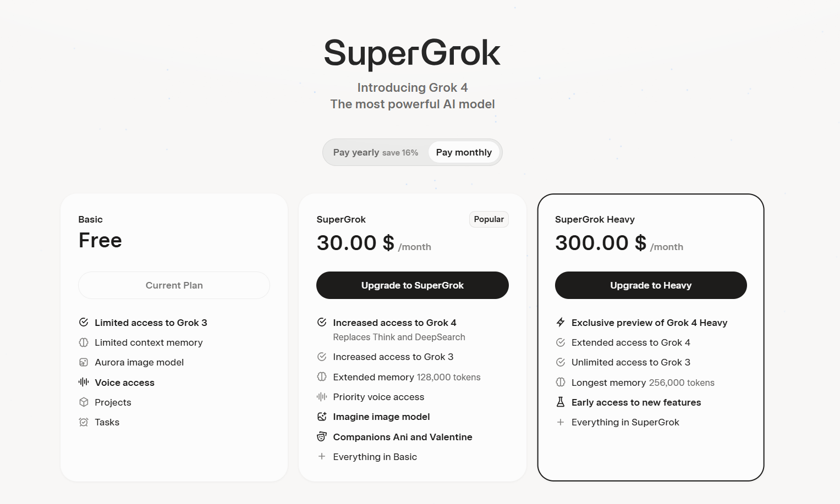Click the flask icon beside Early access to new features
The height and width of the screenshot is (504, 840).
[x=561, y=402]
